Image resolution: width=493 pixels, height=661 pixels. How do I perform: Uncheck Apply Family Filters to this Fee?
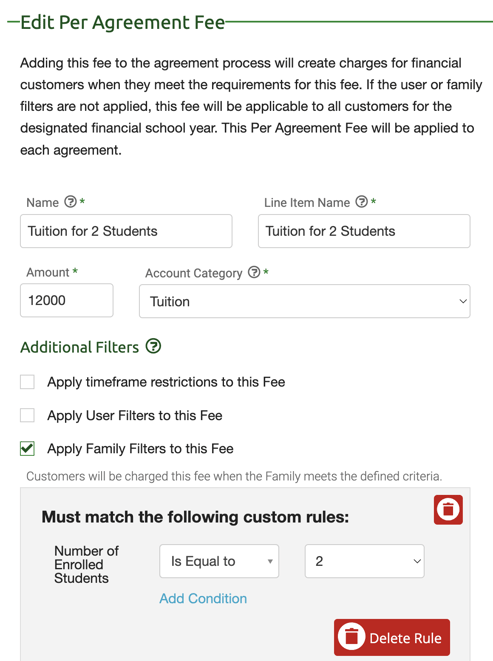[27, 449]
